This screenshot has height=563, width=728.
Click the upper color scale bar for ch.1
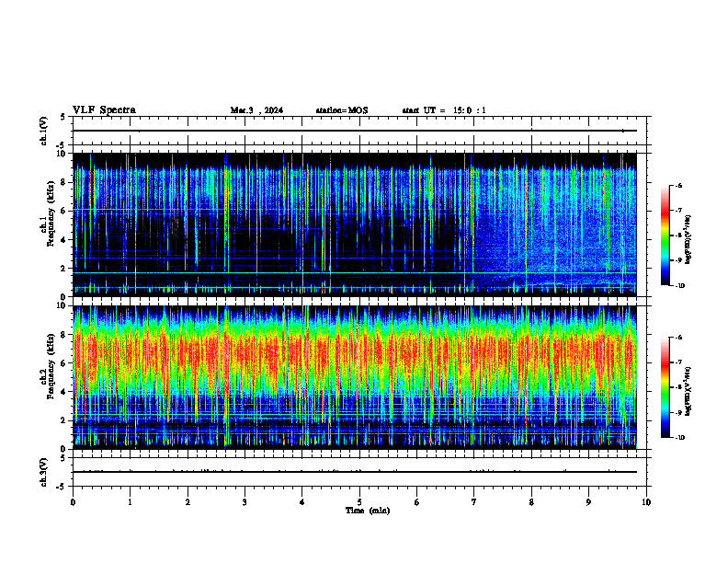tap(665, 236)
